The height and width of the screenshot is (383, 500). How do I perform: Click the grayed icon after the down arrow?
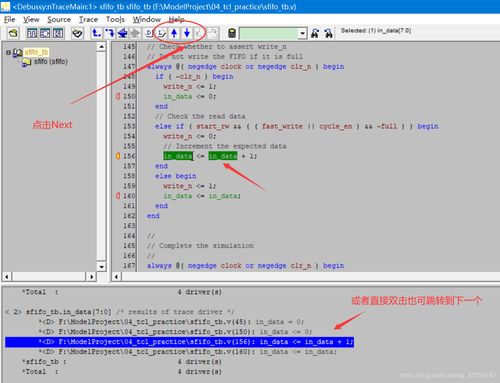click(199, 33)
